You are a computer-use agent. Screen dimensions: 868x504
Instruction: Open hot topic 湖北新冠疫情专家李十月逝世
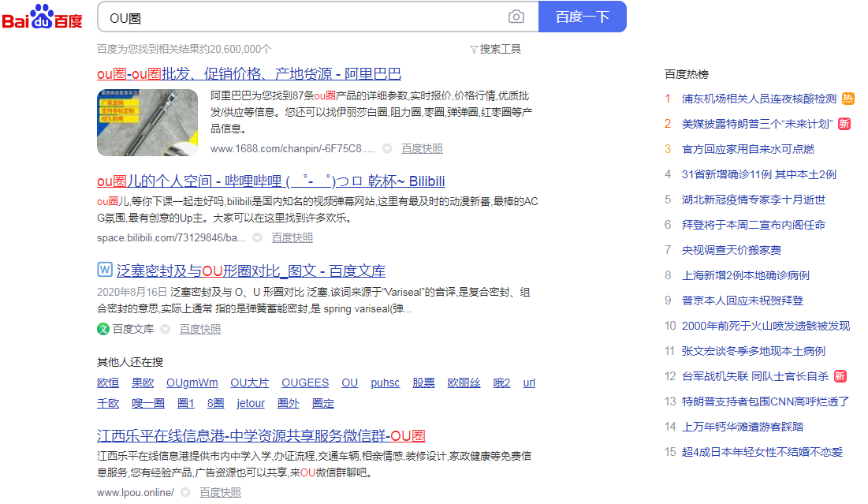tap(754, 200)
